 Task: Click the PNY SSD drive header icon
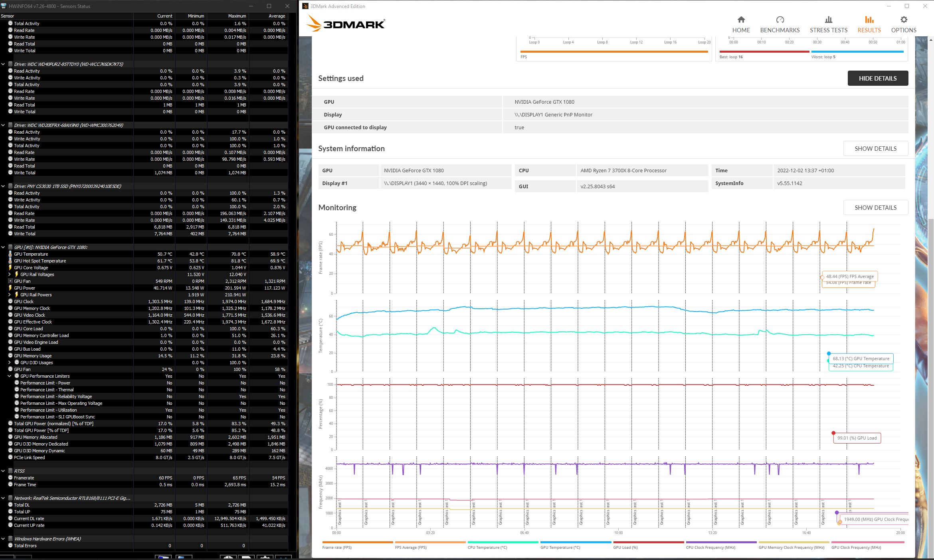[x=10, y=186]
